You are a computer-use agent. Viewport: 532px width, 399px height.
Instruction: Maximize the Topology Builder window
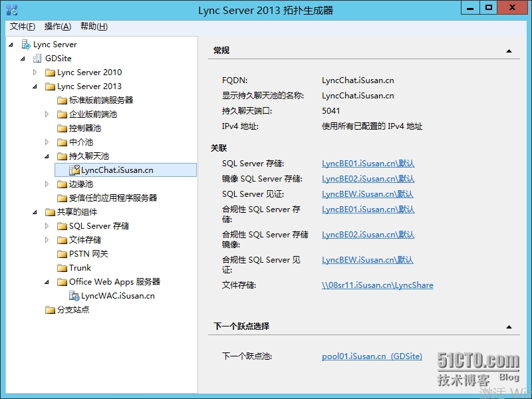pyautogui.click(x=488, y=8)
